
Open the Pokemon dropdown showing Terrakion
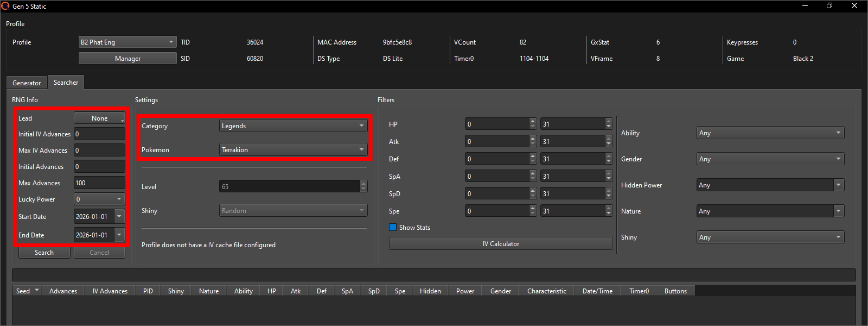(x=293, y=149)
